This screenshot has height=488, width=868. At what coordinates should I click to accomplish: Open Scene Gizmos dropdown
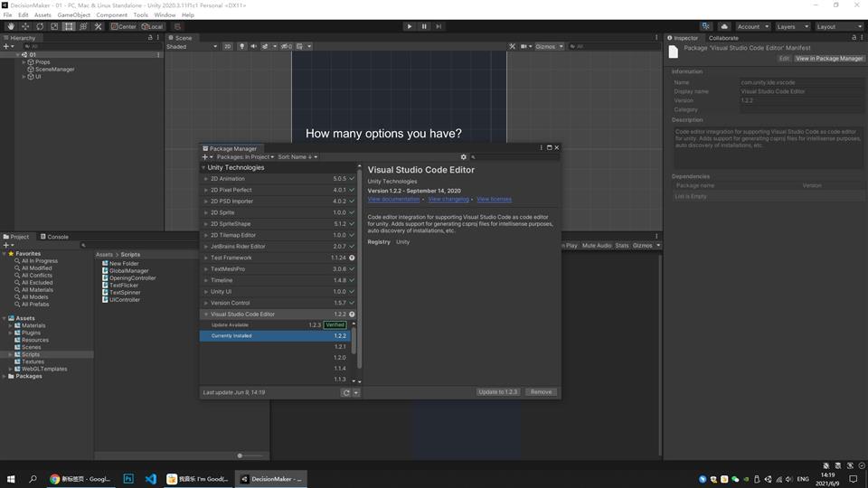pyautogui.click(x=549, y=46)
